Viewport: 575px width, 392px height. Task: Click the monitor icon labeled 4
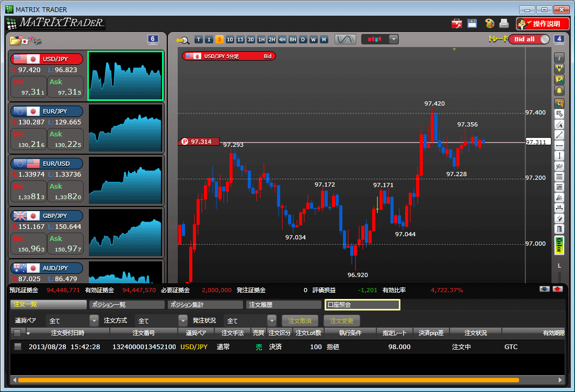pyautogui.click(x=559, y=39)
